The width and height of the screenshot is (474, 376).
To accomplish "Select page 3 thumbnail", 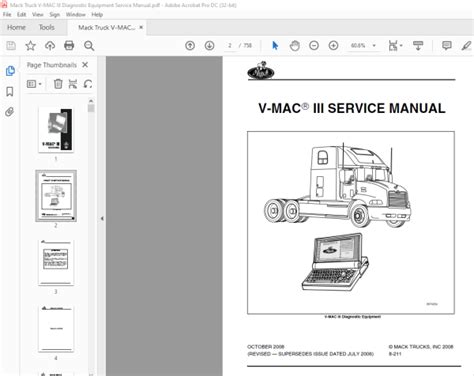I will pos(56,262).
